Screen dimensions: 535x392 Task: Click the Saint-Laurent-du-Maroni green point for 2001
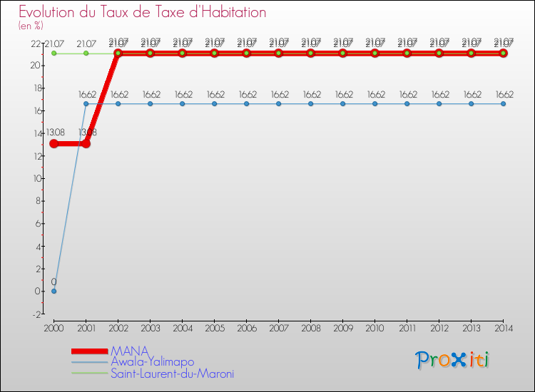[x=86, y=53]
